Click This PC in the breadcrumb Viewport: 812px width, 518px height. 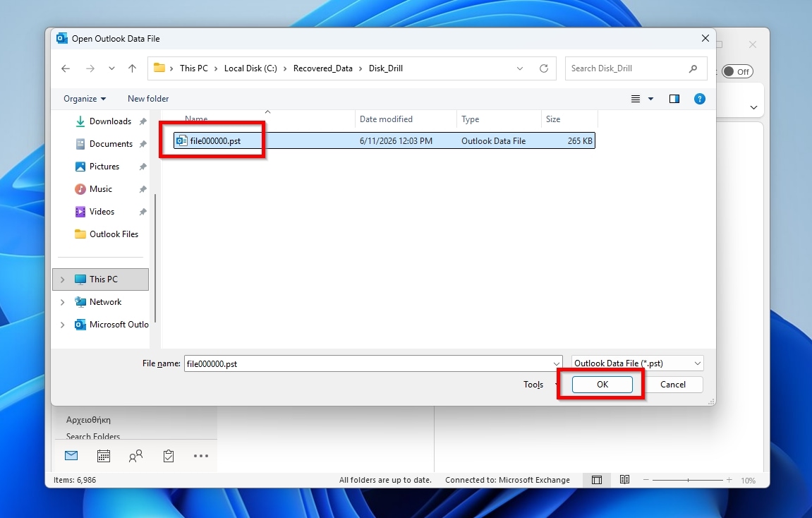click(194, 68)
